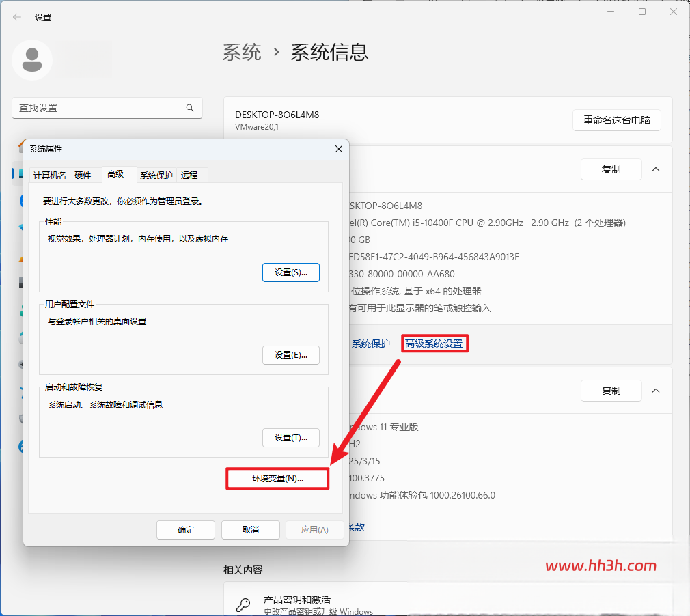Open performance 设置(S)... button

point(291,272)
